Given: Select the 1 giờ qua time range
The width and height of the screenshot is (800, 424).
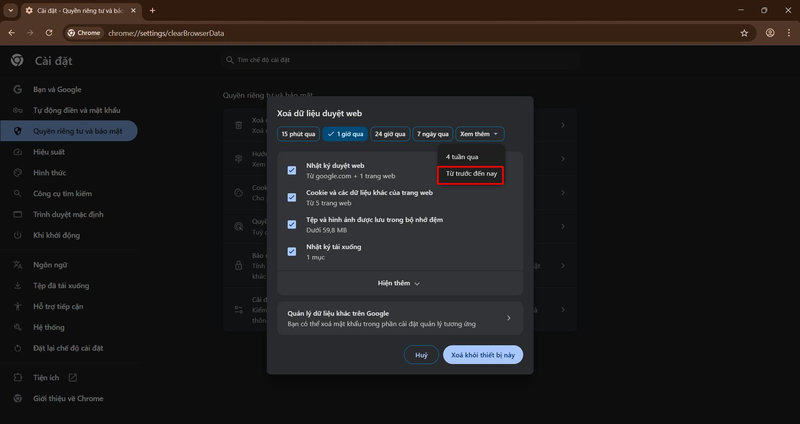Looking at the screenshot, I should click(x=345, y=134).
